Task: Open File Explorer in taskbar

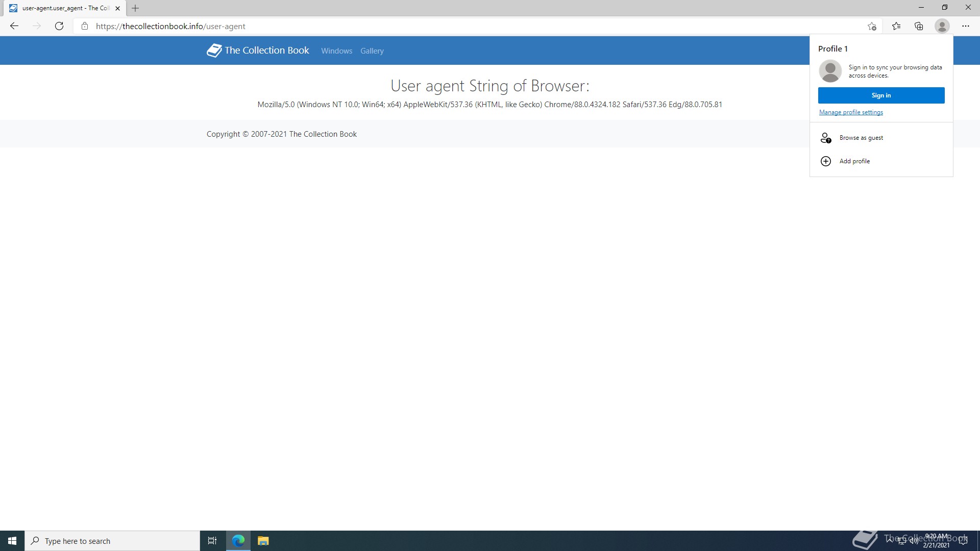Action: (263, 541)
